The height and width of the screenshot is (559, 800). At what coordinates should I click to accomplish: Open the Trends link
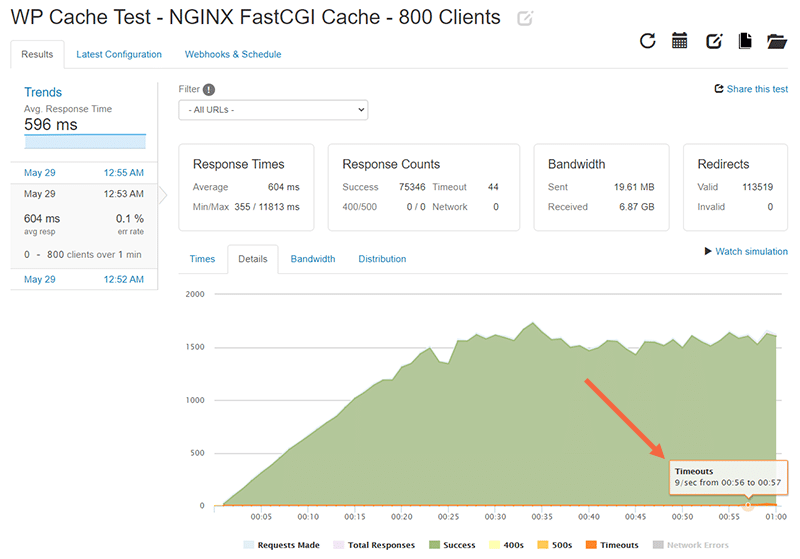pos(43,92)
